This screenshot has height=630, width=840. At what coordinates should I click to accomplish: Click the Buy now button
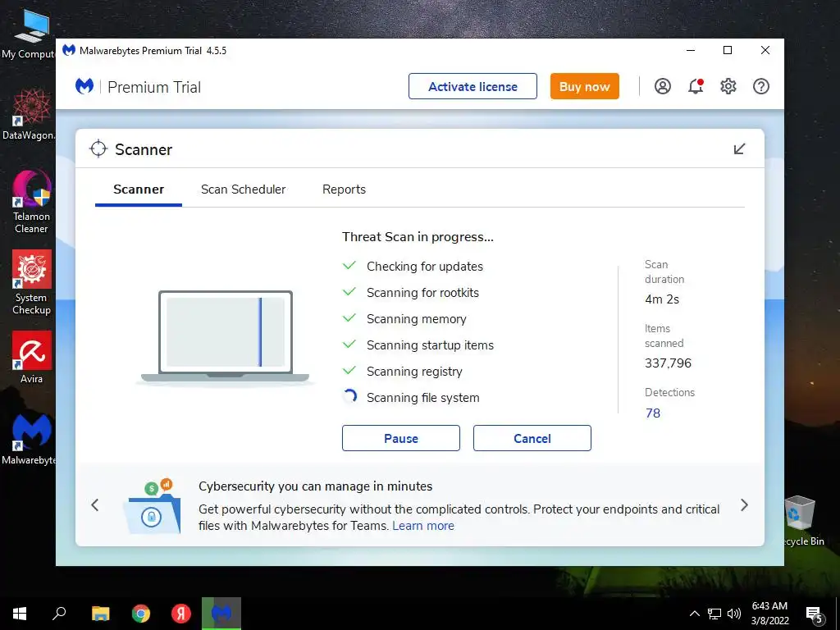coord(584,86)
